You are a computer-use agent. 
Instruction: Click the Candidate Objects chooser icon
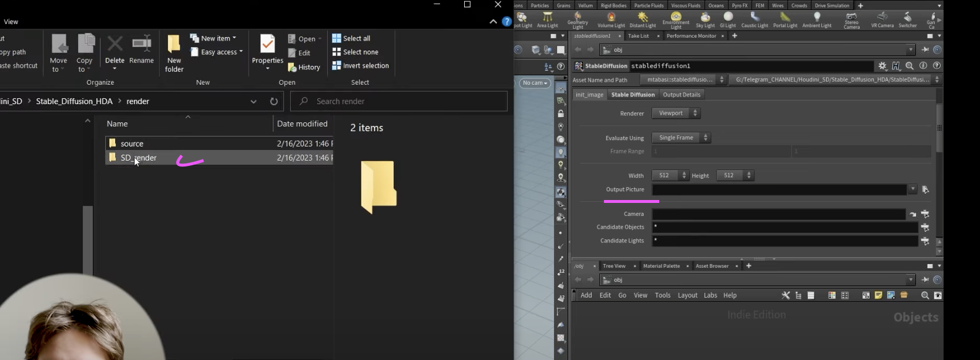[925, 227]
